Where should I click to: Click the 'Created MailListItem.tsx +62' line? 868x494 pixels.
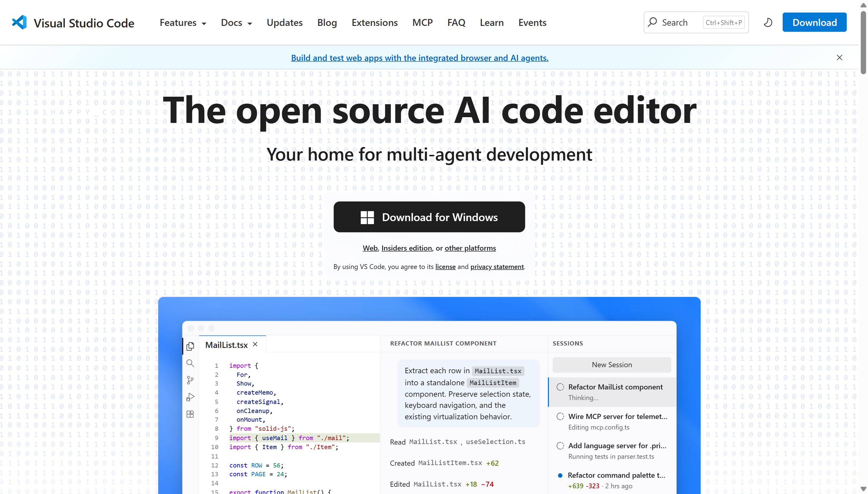[x=444, y=463]
